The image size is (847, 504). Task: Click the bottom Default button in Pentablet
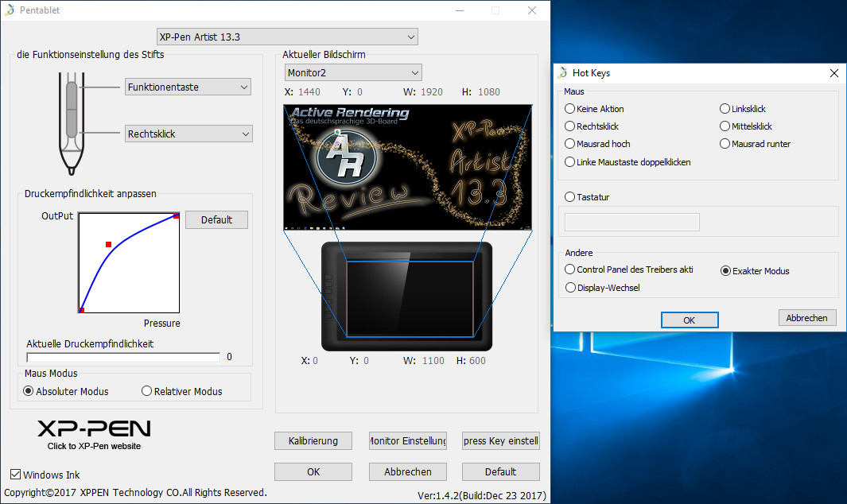click(501, 471)
